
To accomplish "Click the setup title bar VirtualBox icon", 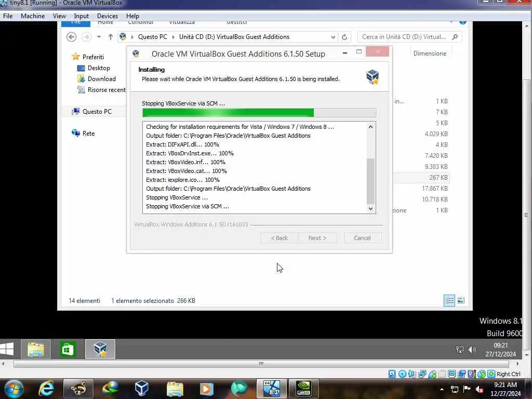I will 136,54.
